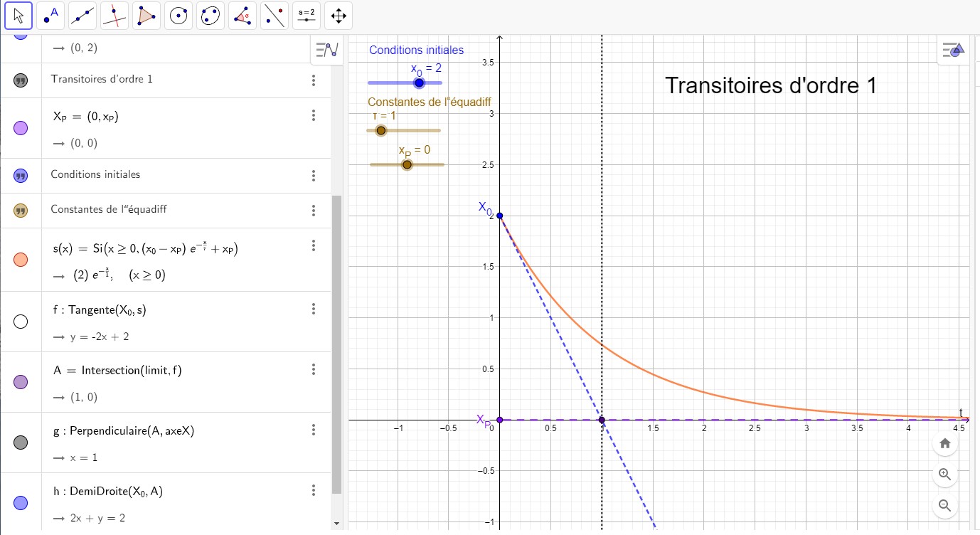Select the Slider tool in toolbar
Image resolution: width=980 pixels, height=535 pixels.
[x=307, y=15]
